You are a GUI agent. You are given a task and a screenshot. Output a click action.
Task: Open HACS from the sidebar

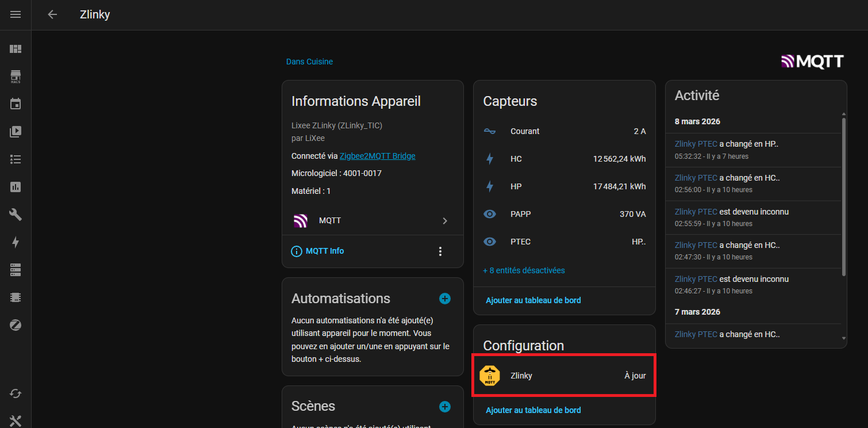click(16, 77)
